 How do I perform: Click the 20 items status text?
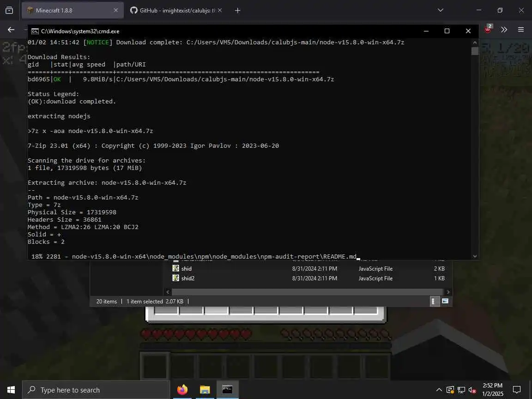107,301
